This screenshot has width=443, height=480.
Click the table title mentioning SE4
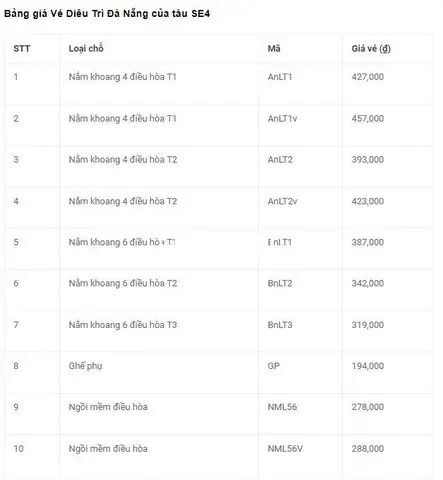pos(107,14)
